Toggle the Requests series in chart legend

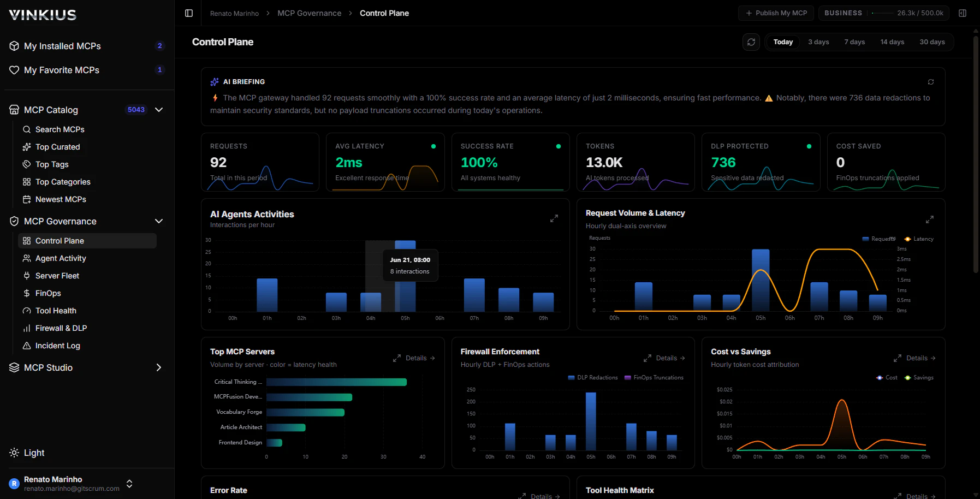[878, 239]
